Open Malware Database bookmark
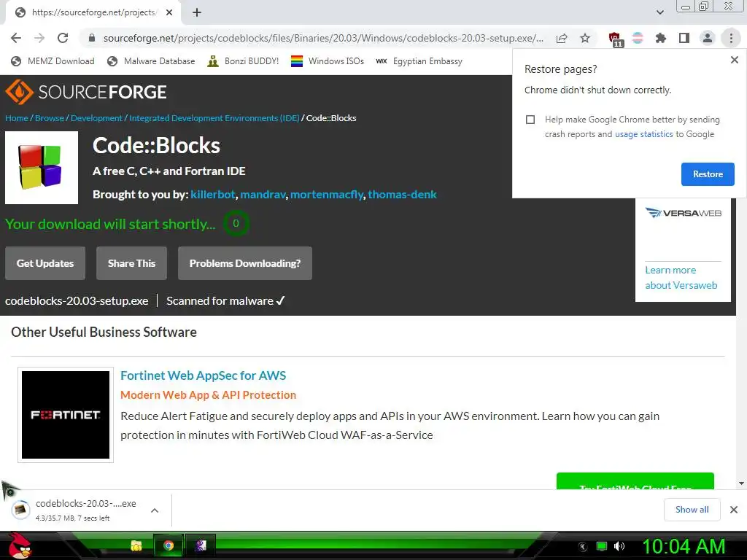The image size is (747, 560). tap(151, 61)
